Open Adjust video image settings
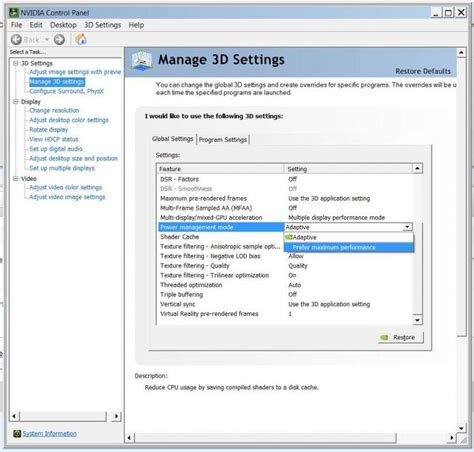 [67, 197]
